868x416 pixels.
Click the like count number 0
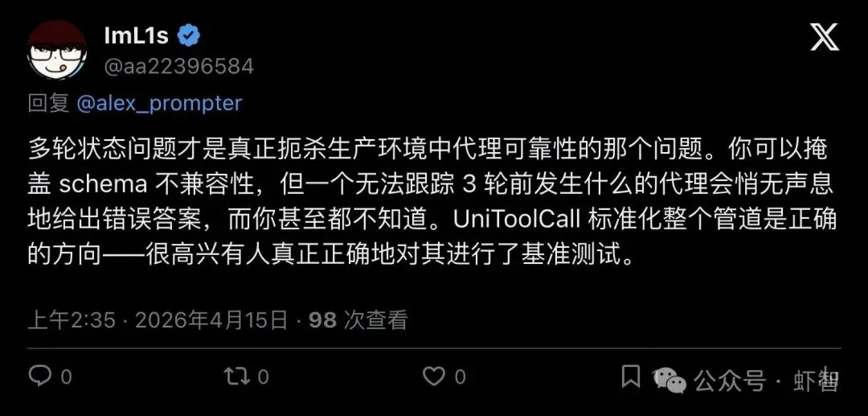click(460, 377)
